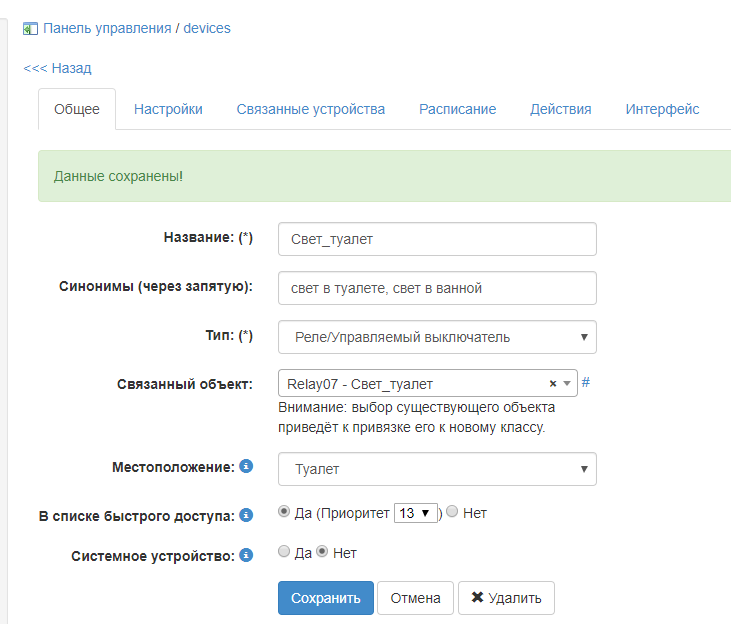Open the Связанные устройства tab
This screenshot has height=624, width=731.
point(310,109)
